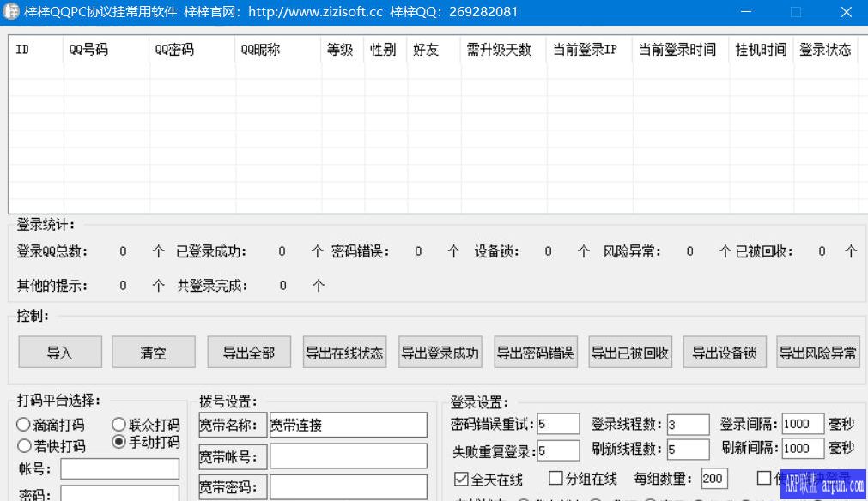Click the 好友 column header
Image resolution: width=868 pixels, height=501 pixels.
(x=434, y=50)
